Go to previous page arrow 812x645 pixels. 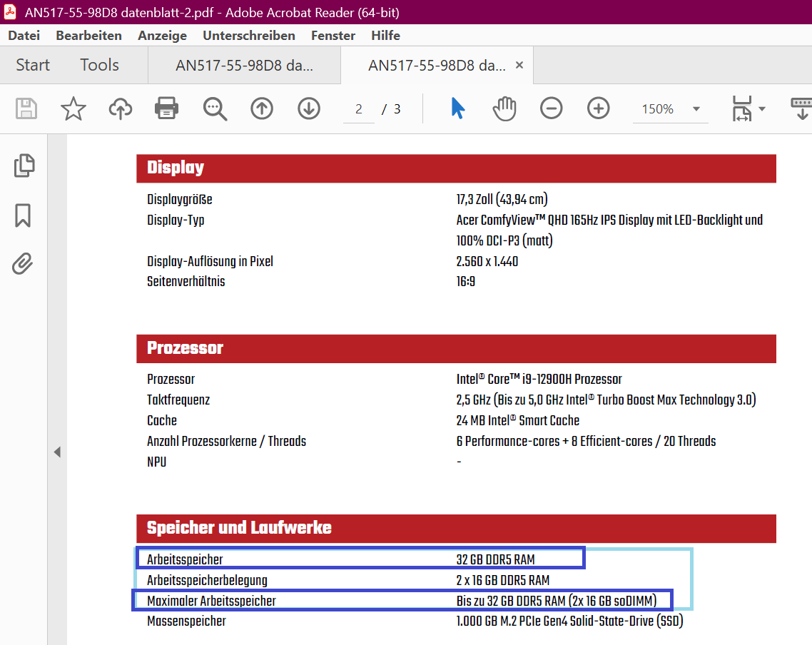click(262, 108)
